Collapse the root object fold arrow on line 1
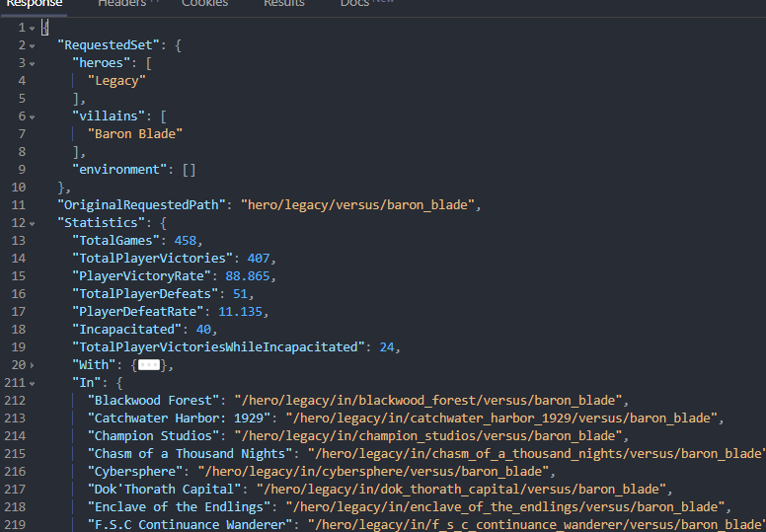The image size is (766, 532). pos(33,29)
